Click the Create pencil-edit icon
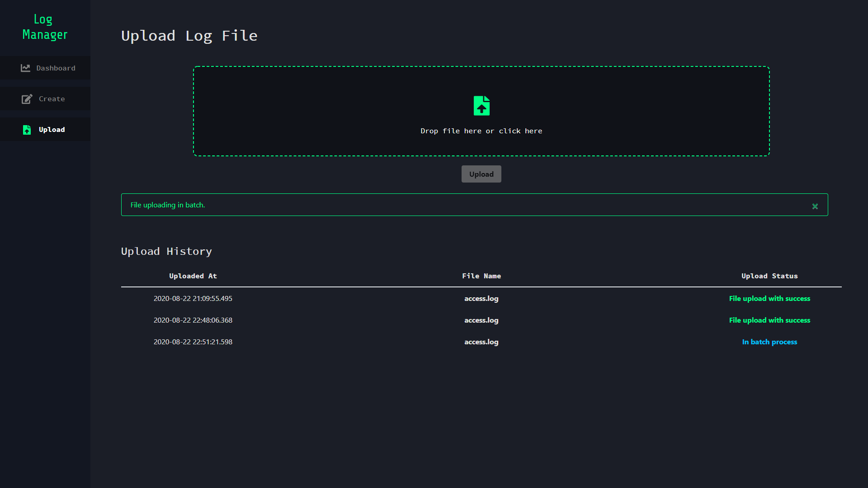This screenshot has width=868, height=488. point(27,99)
